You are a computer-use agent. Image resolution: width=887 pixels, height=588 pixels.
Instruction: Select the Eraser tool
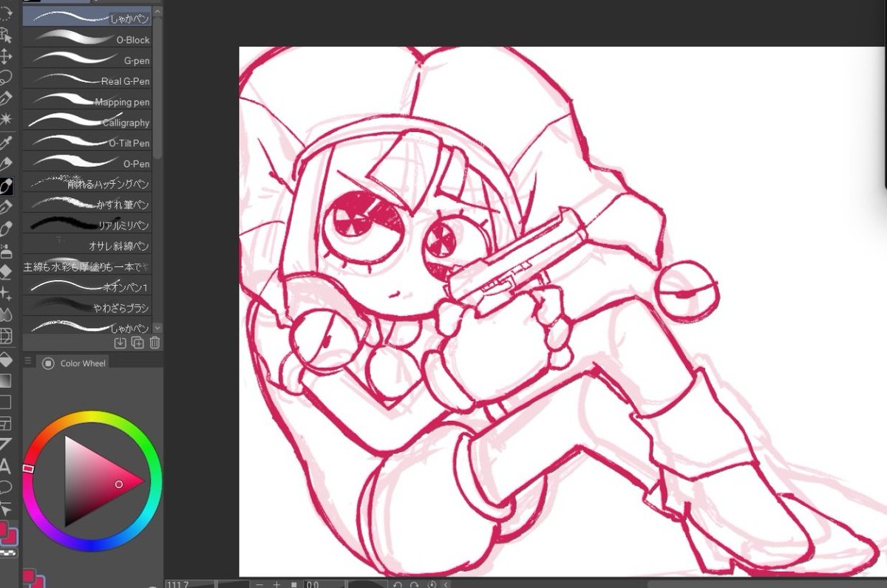coord(6,272)
